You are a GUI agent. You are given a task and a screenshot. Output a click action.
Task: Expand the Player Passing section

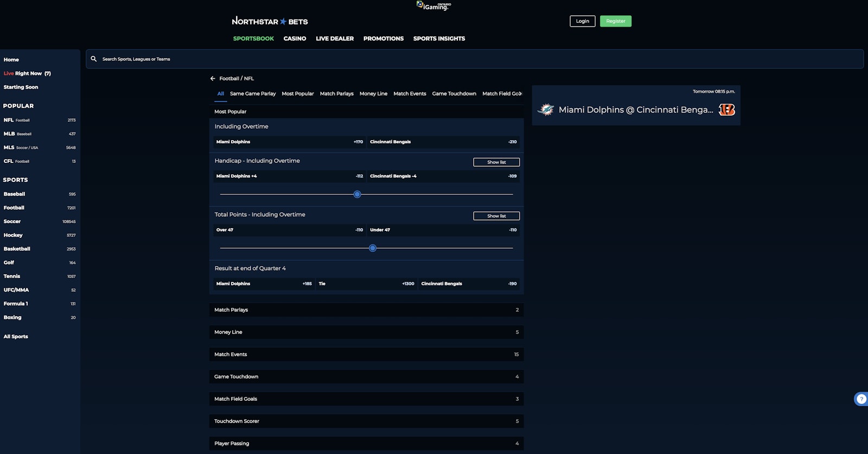pyautogui.click(x=366, y=443)
